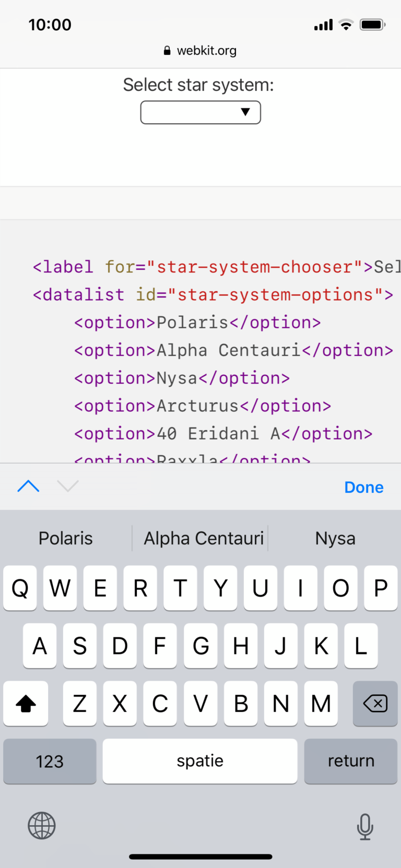Tap the down chevron for next form field
Image resolution: width=401 pixels, height=868 pixels.
67,486
